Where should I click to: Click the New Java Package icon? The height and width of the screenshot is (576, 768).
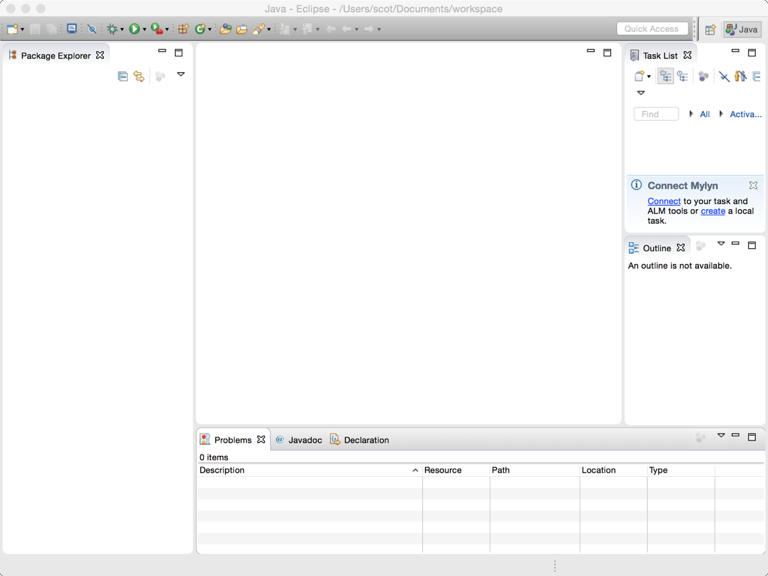183,29
